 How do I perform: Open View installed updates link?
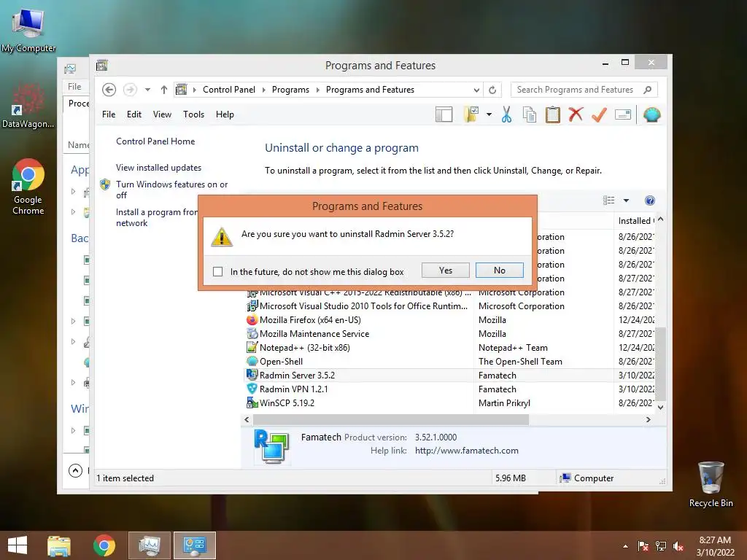pos(158,168)
